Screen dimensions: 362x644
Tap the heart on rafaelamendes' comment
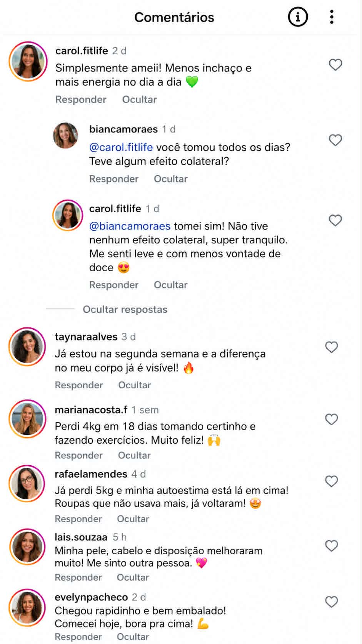tap(332, 481)
